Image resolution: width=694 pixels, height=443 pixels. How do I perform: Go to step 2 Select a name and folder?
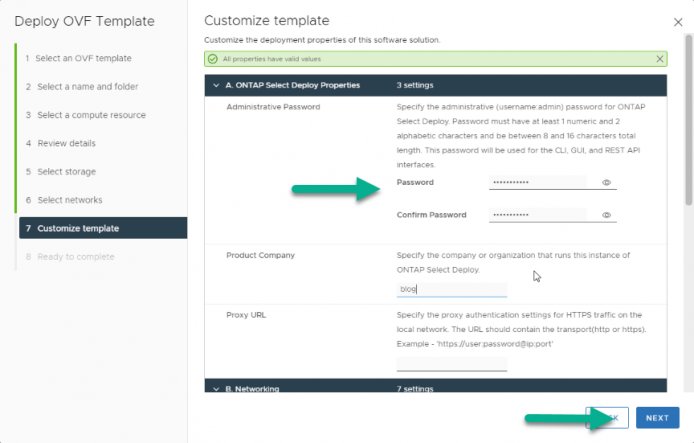(x=82, y=87)
